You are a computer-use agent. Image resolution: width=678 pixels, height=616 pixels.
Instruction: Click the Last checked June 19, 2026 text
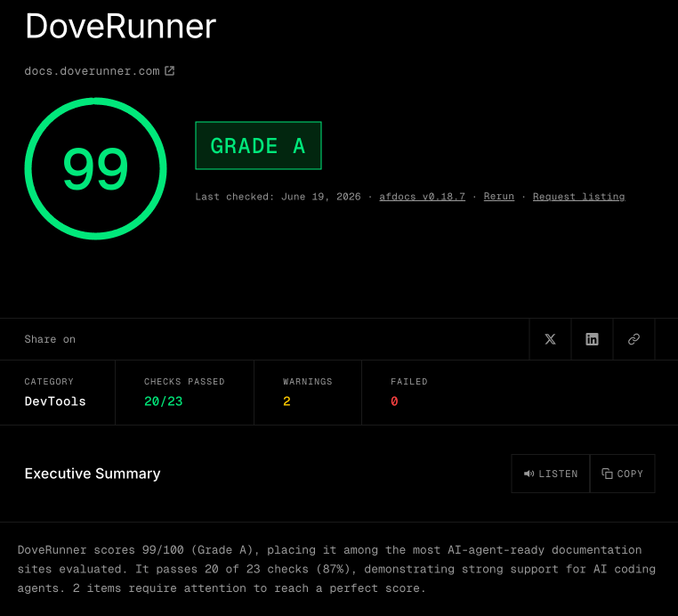coord(278,197)
